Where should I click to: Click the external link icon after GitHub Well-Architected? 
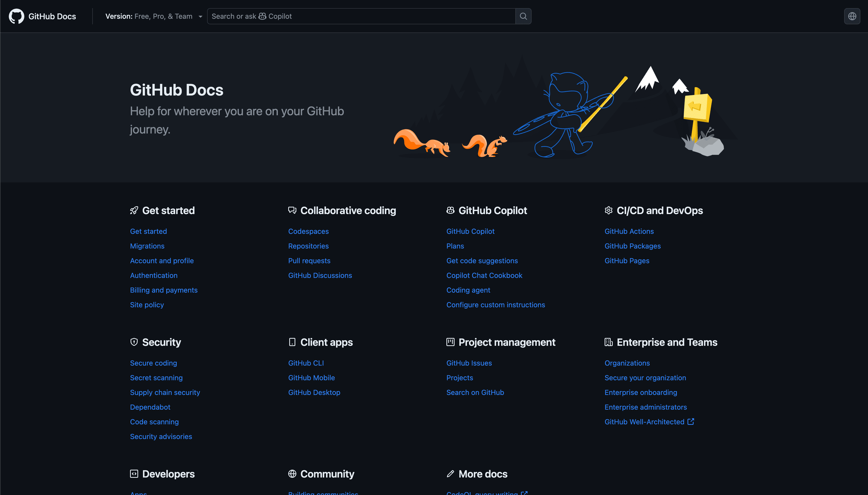coord(691,422)
